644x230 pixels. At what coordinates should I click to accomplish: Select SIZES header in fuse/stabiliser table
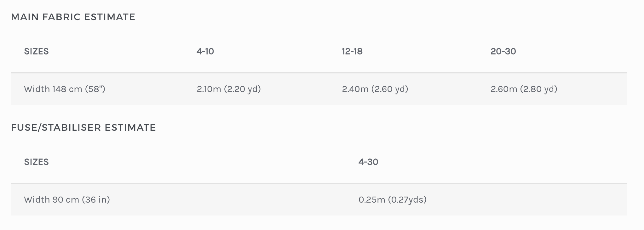[36, 162]
